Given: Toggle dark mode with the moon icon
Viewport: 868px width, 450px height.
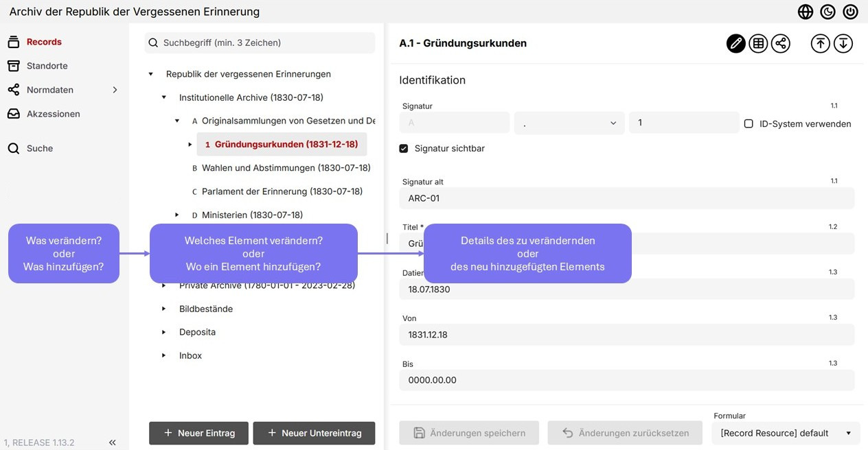Looking at the screenshot, I should [x=827, y=12].
